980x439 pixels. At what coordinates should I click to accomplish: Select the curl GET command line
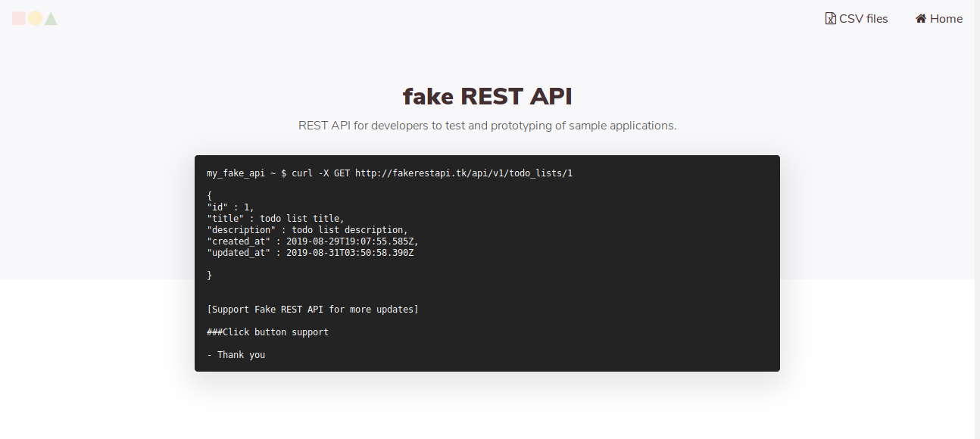pos(391,173)
